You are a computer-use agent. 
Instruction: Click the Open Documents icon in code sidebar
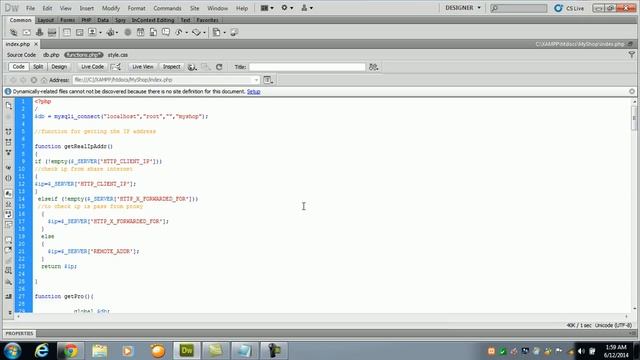[x=9, y=106]
